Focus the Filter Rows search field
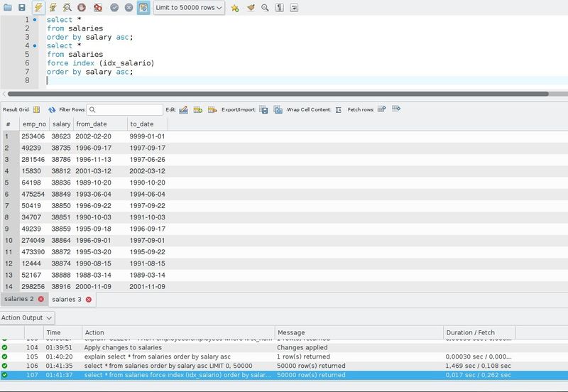 (x=125, y=109)
